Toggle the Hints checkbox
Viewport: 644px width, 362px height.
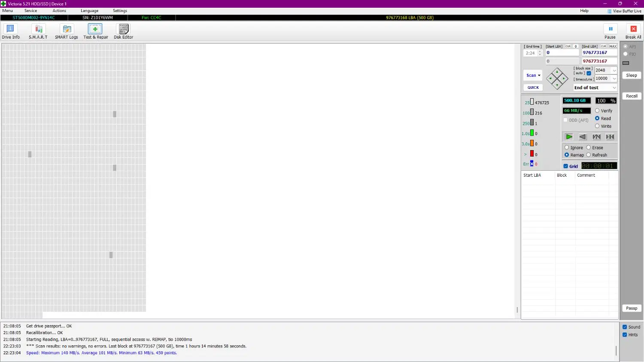tap(625, 335)
